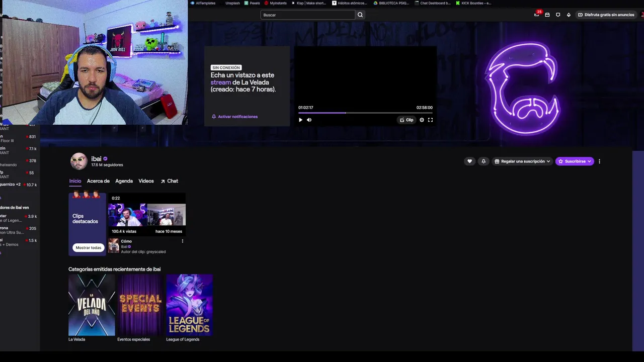Select sidebar channel with 7.1 k viewers
Screen dimensions: 644x362
[19, 150]
